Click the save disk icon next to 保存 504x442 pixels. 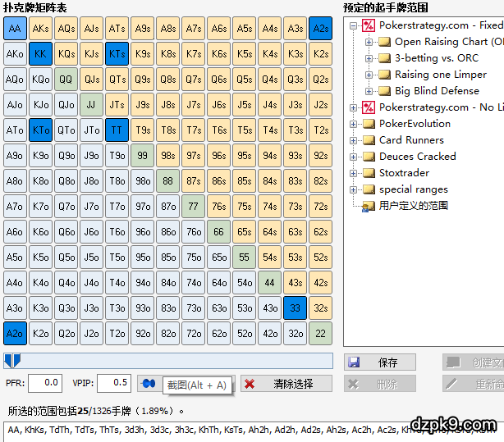coord(353,362)
